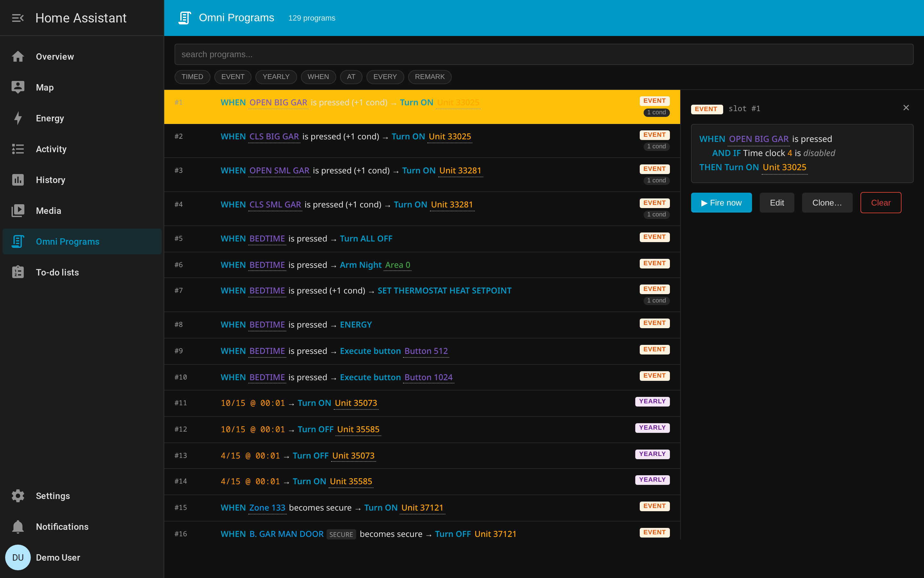Click the Clone… button
The width and height of the screenshot is (924, 578).
[x=827, y=203]
